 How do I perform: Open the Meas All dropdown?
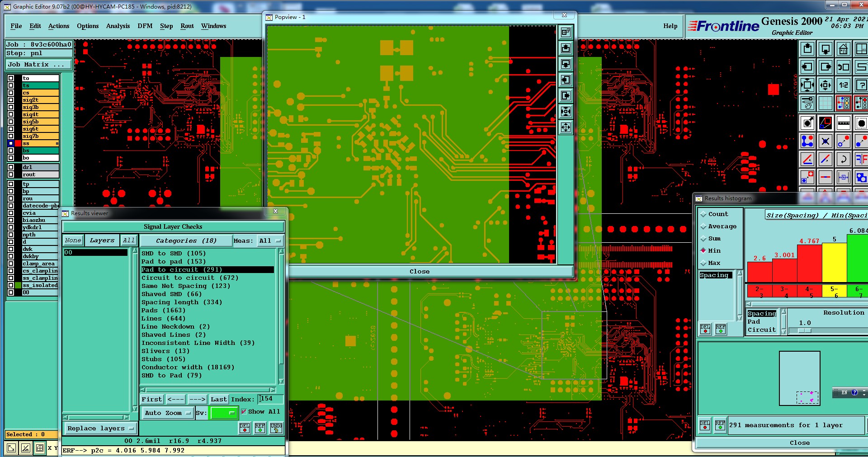pyautogui.click(x=270, y=241)
